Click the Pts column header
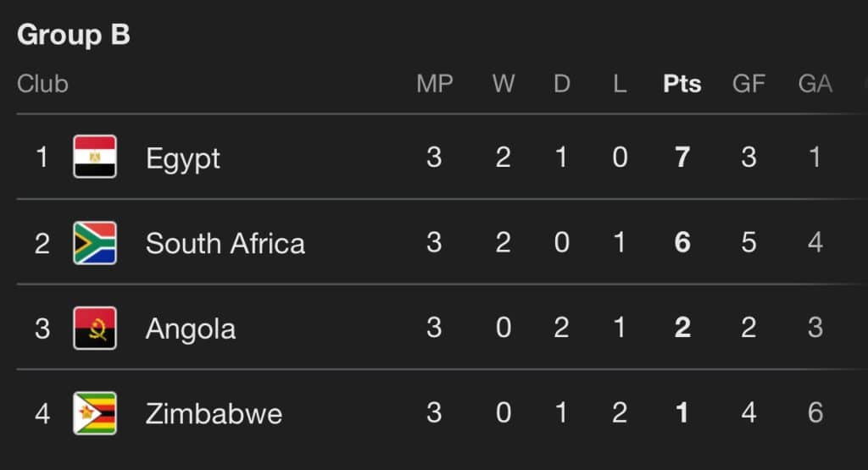This screenshot has width=868, height=470. (682, 84)
